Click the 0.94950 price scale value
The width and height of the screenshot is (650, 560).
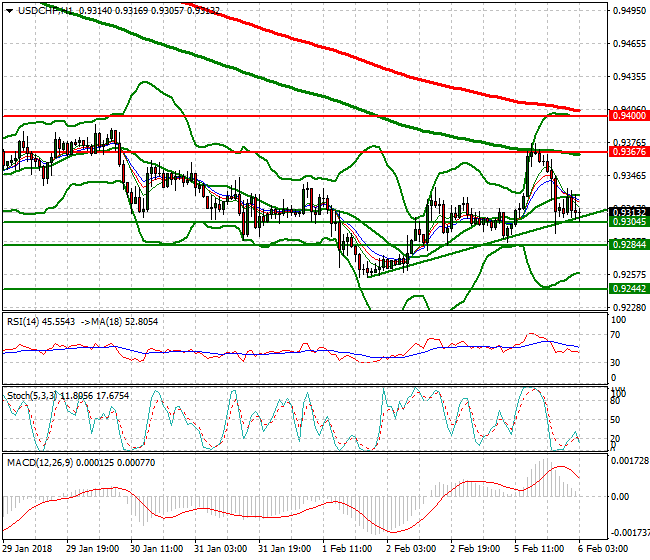click(x=629, y=11)
